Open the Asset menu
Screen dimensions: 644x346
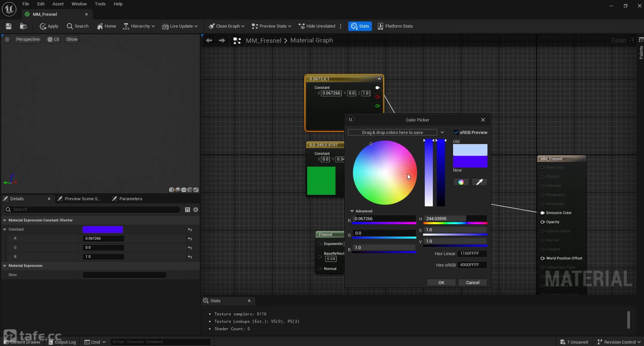click(58, 4)
